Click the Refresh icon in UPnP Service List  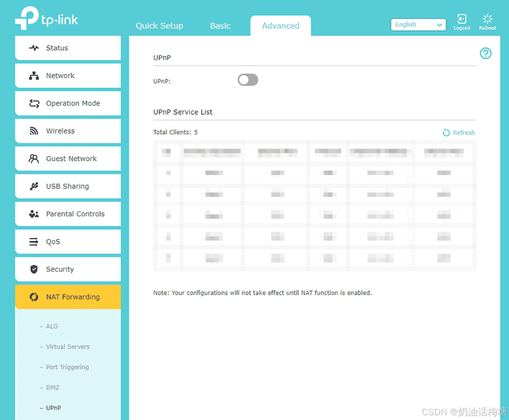[x=446, y=132]
